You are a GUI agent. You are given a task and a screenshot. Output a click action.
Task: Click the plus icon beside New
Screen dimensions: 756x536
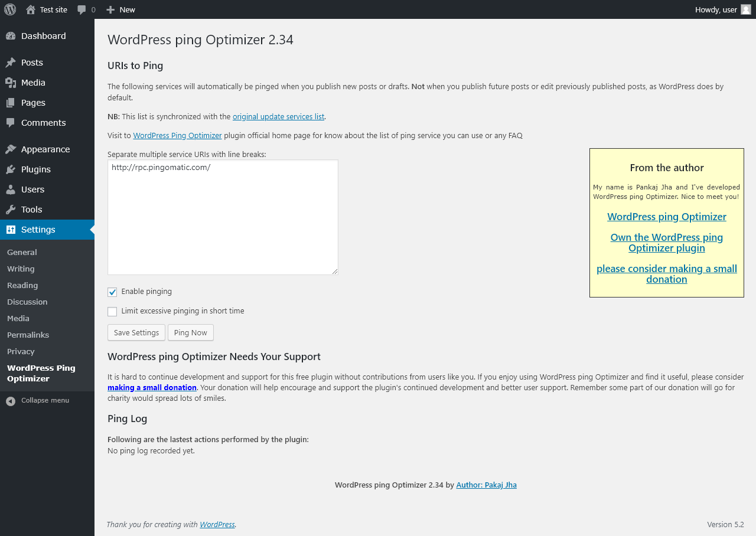110,9
